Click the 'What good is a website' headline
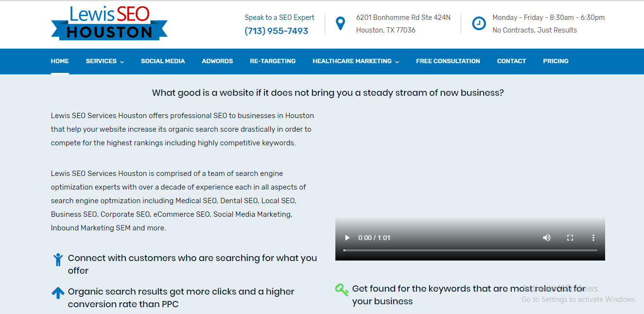The image size is (644, 314). pos(328,93)
